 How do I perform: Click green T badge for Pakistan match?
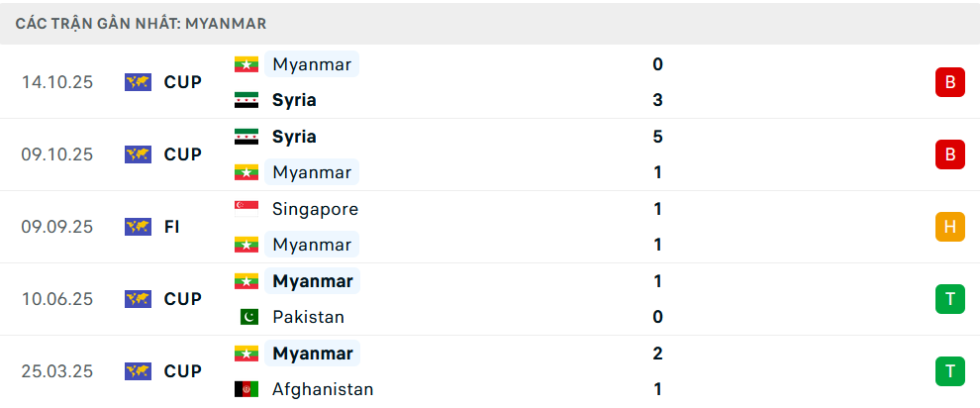pyautogui.click(x=949, y=299)
